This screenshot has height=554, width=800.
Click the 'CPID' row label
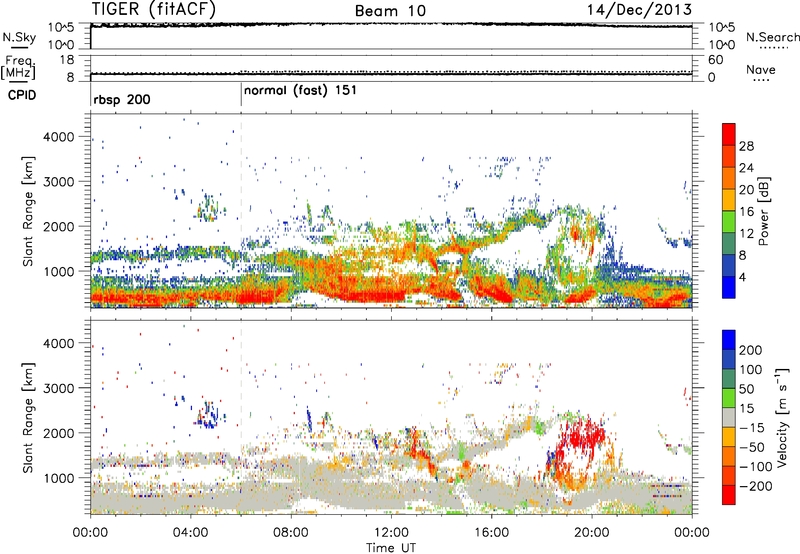pyautogui.click(x=22, y=95)
